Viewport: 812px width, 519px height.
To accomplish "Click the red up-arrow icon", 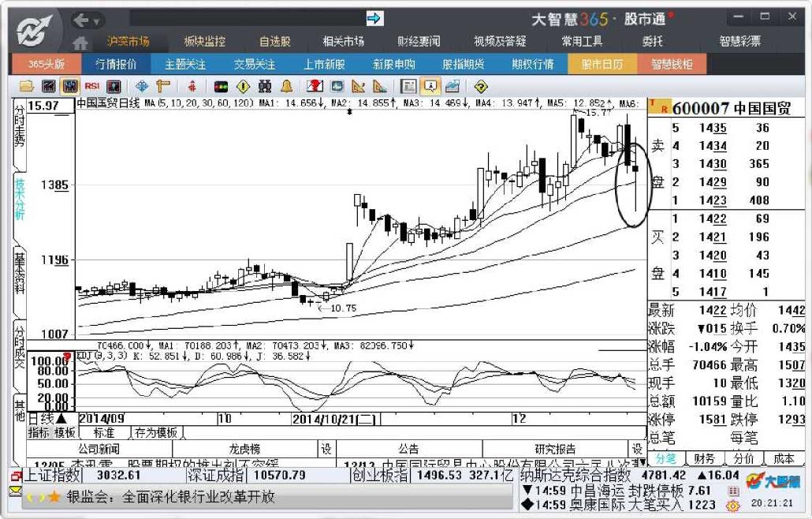I will [x=192, y=86].
